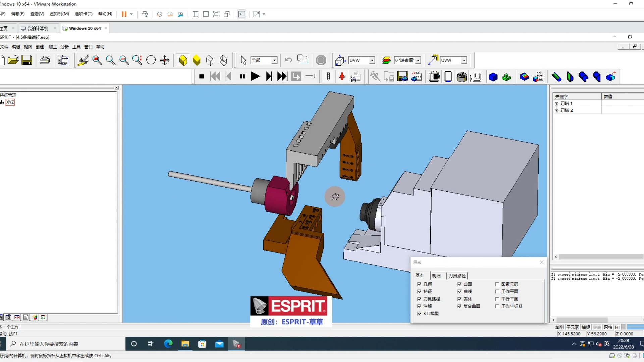644x362 pixels.
Task: Click the drill bit tool icon
Action: tap(328, 77)
